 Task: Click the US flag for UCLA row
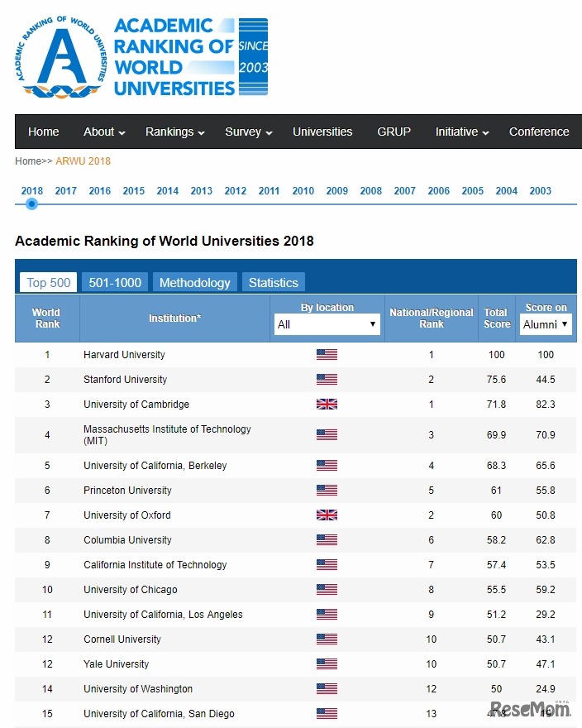point(327,614)
